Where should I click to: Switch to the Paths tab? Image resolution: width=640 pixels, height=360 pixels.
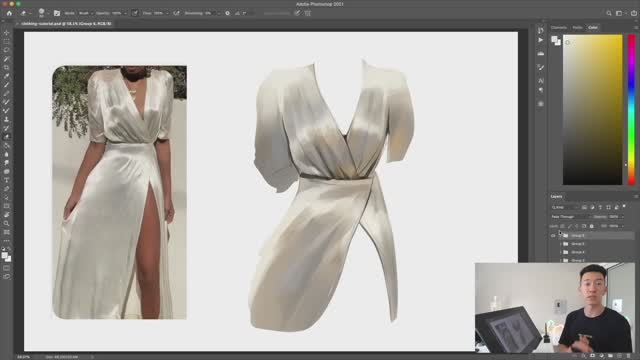click(x=577, y=27)
